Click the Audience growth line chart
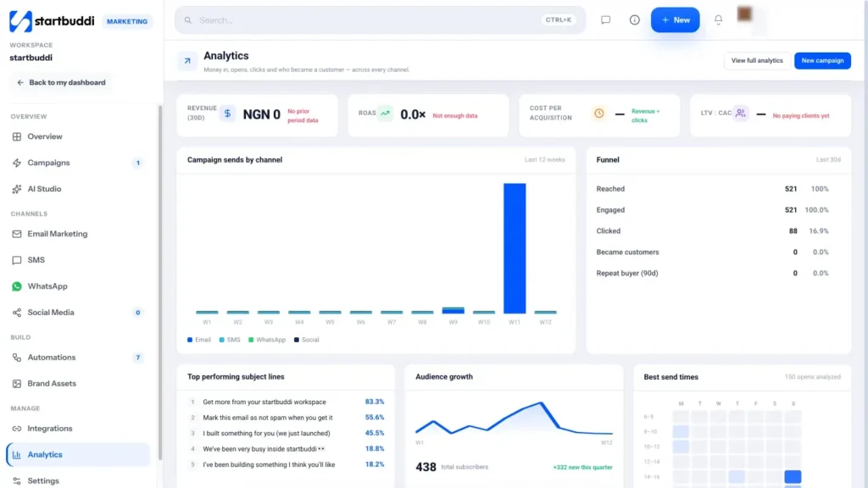 [514, 419]
